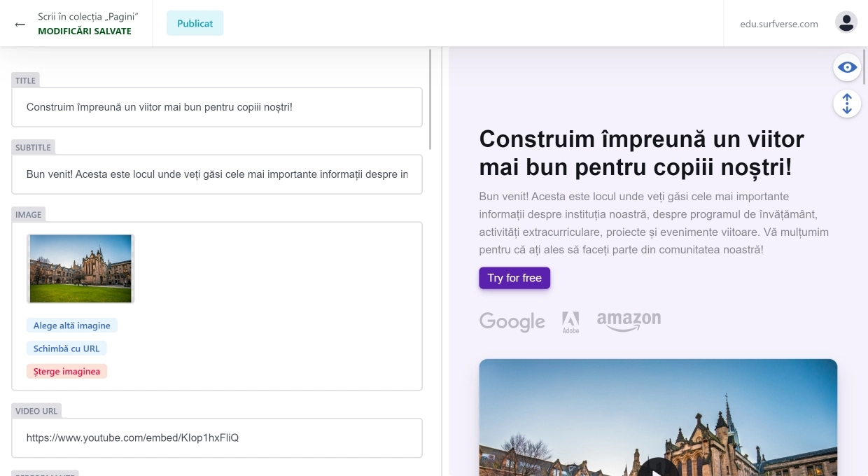The image size is (868, 476).
Task: Click 'Șterge imaginea' to delete the image
Action: pyautogui.click(x=66, y=371)
